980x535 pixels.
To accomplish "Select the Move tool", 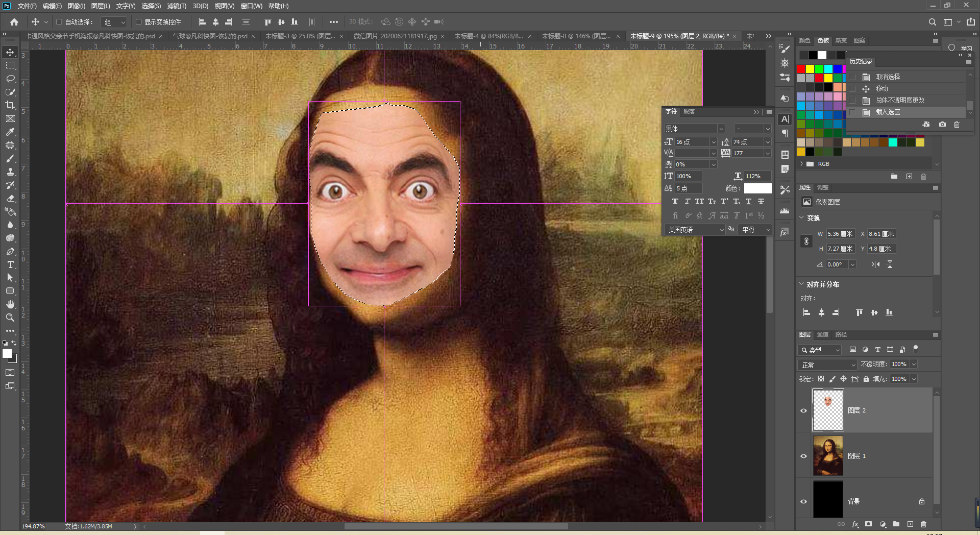I will (x=10, y=52).
